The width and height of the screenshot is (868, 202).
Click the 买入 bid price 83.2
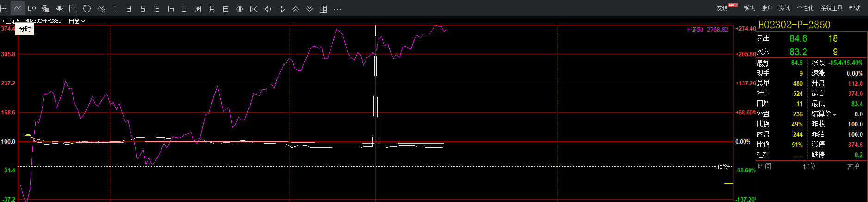point(798,52)
